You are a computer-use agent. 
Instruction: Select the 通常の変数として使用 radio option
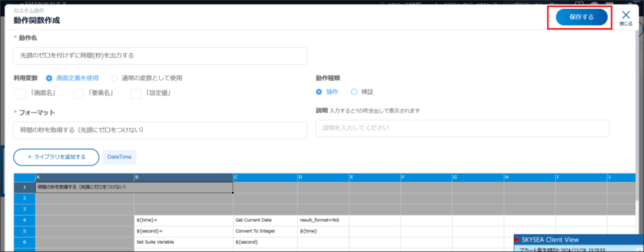[114, 78]
